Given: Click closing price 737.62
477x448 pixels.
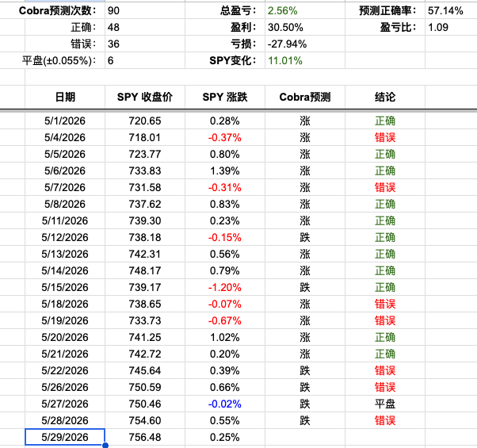Looking at the screenshot, I should 145,204.
